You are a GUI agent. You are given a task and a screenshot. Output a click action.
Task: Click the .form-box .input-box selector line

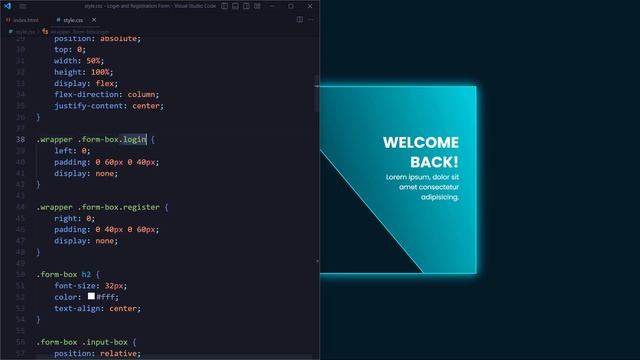tap(86, 342)
